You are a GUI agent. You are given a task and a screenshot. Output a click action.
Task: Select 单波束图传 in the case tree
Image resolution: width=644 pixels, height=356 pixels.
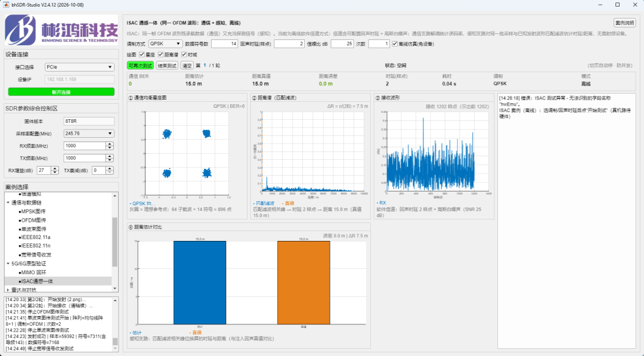click(x=33, y=229)
